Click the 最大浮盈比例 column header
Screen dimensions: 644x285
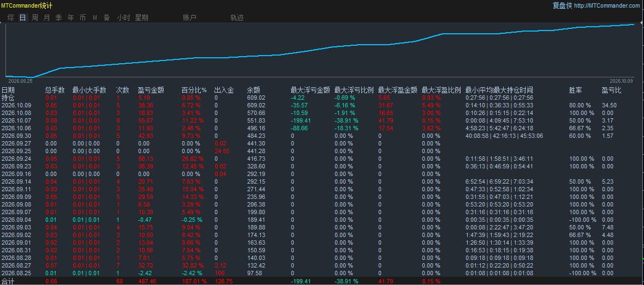442,90
